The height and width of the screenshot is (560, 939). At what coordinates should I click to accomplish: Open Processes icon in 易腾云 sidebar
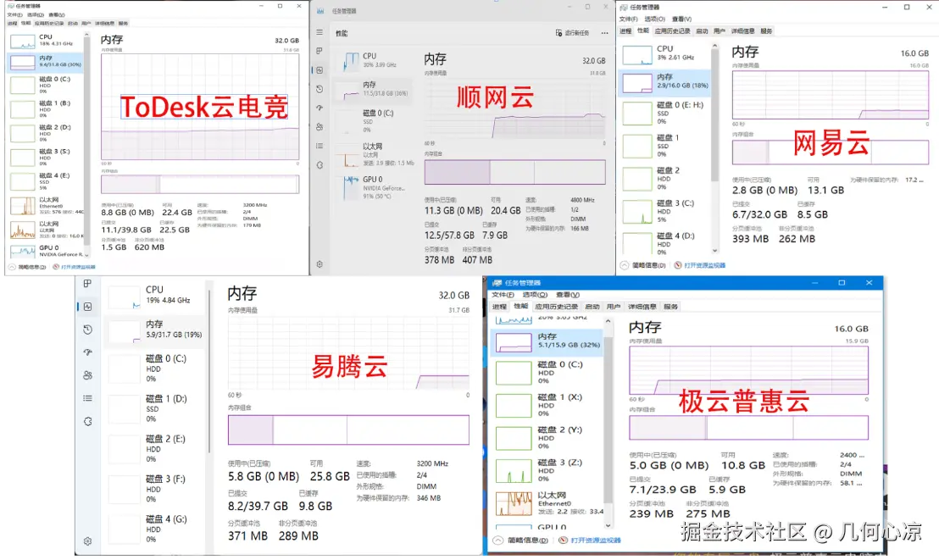(87, 283)
